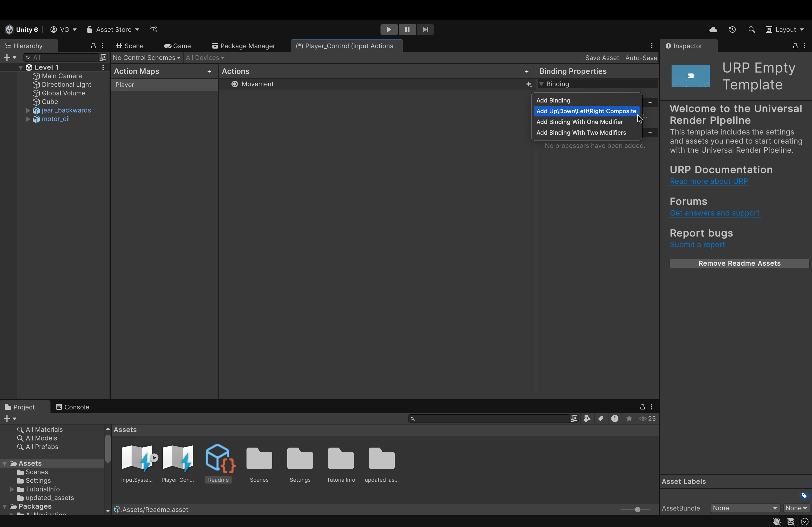Select the Player_Control Input Actions tab

point(346,46)
